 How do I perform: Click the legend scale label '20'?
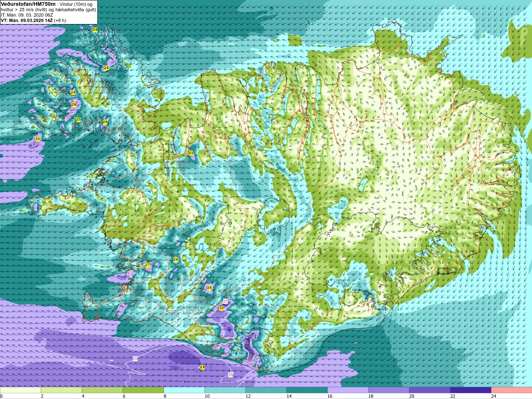point(411,396)
